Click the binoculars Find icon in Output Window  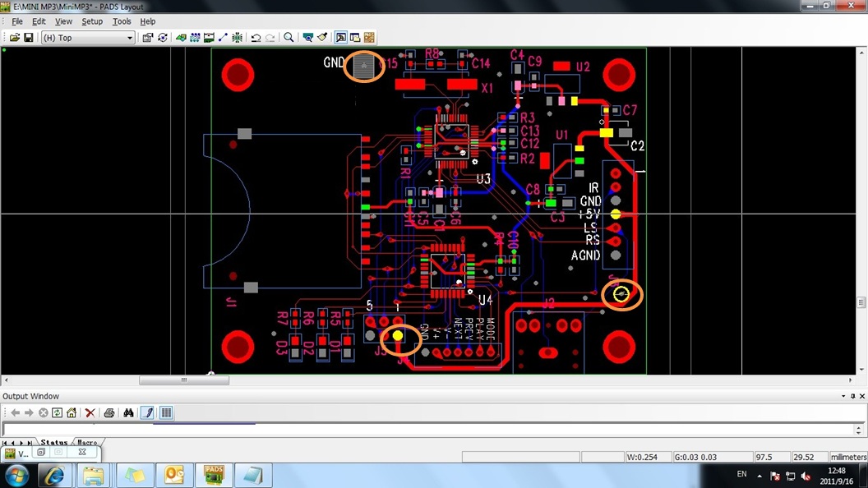point(128,413)
